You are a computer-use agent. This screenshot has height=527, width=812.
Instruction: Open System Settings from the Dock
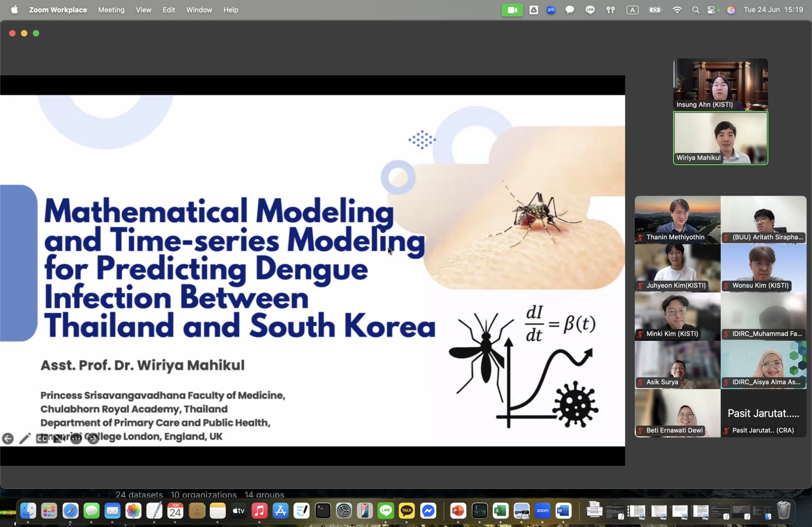pyautogui.click(x=344, y=511)
